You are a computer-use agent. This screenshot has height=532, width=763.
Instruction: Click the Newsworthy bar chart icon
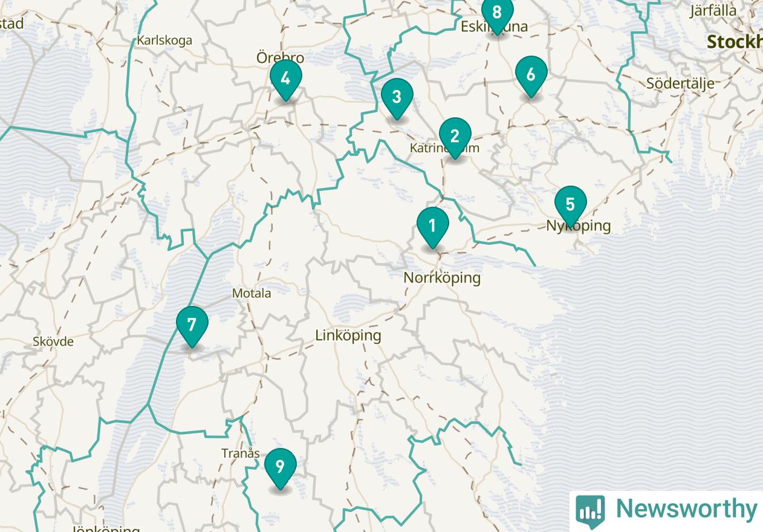(590, 510)
